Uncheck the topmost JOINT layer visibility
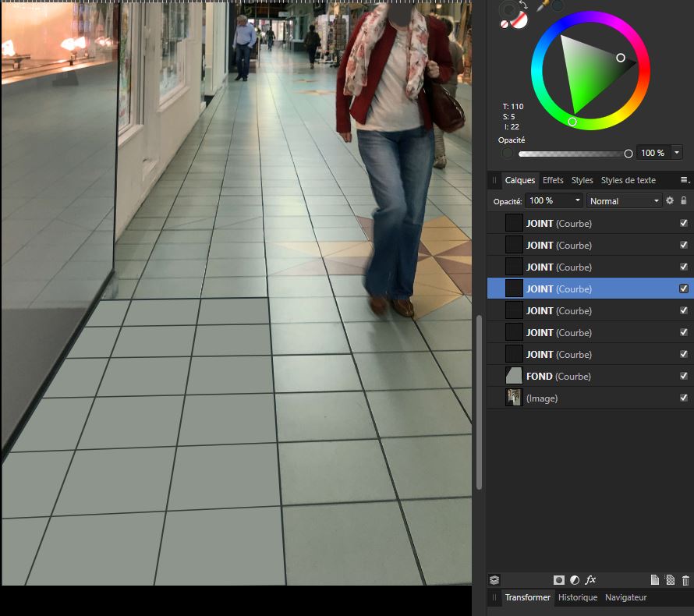This screenshot has height=616, width=694. tap(684, 223)
